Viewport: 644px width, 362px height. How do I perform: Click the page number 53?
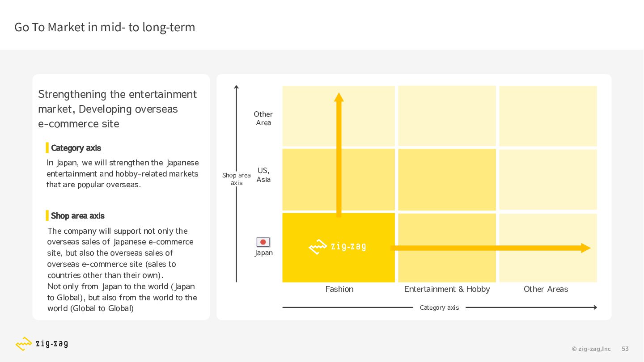pos(625,349)
